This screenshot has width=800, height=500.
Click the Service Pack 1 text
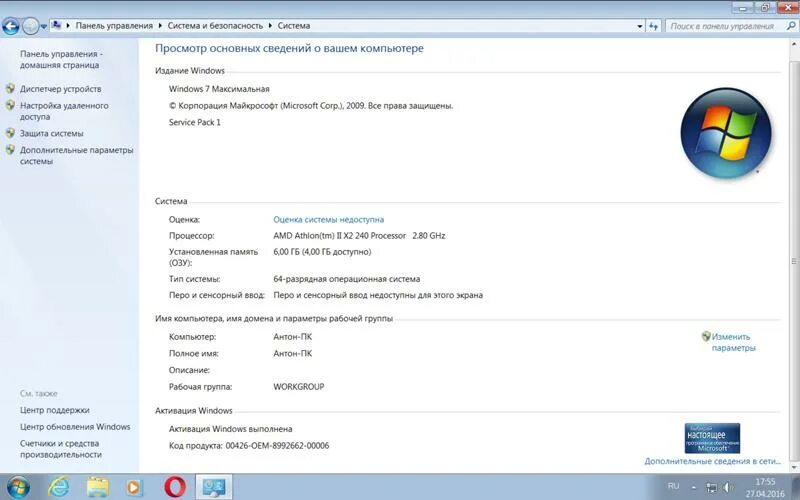click(194, 122)
